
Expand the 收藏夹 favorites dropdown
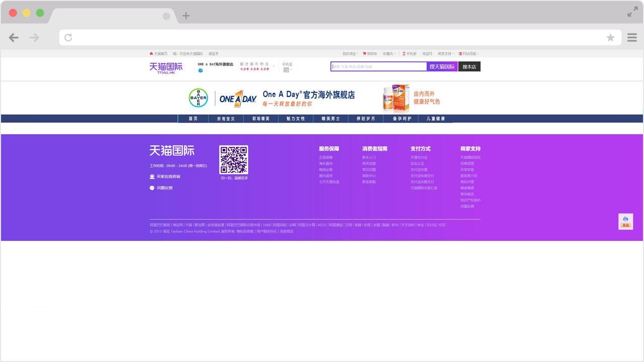coord(389,53)
